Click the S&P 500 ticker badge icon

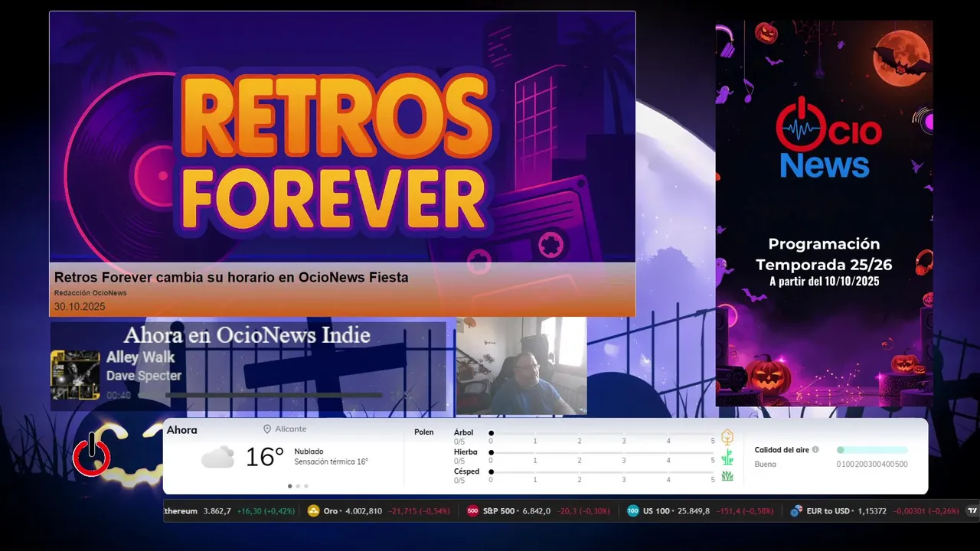473,511
